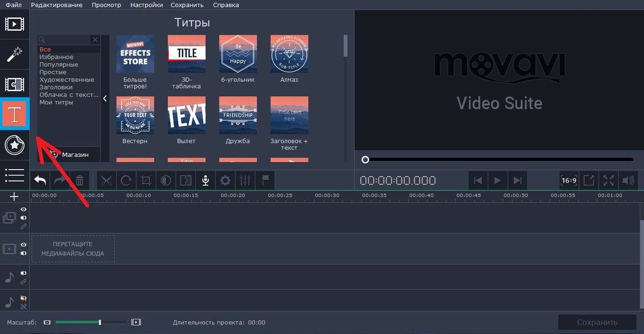Viewport: 644px width, 334px height.
Task: Click the bottom Сохранить export button
Action: click(597, 323)
